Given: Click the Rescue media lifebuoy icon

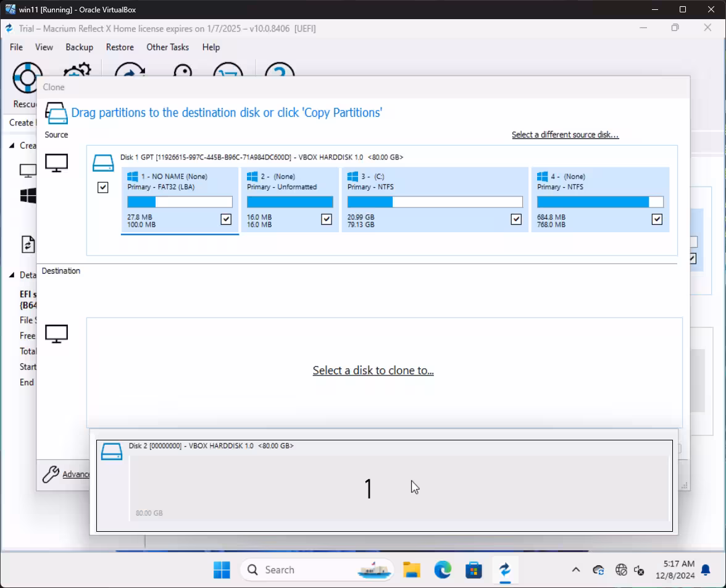Looking at the screenshot, I should coord(27,77).
